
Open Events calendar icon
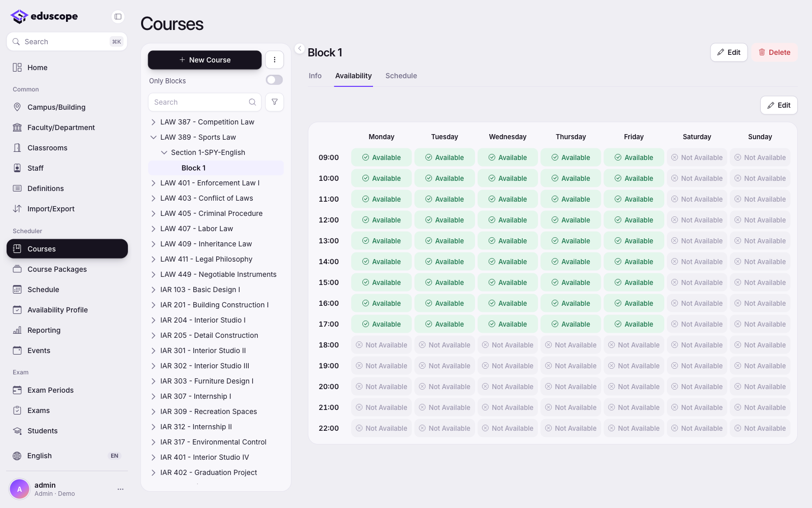(x=17, y=351)
